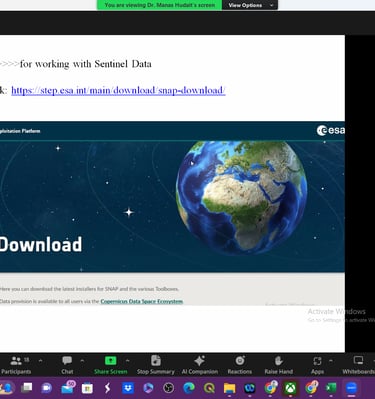
Task: Click the Stop Summary button
Action: [156, 365]
